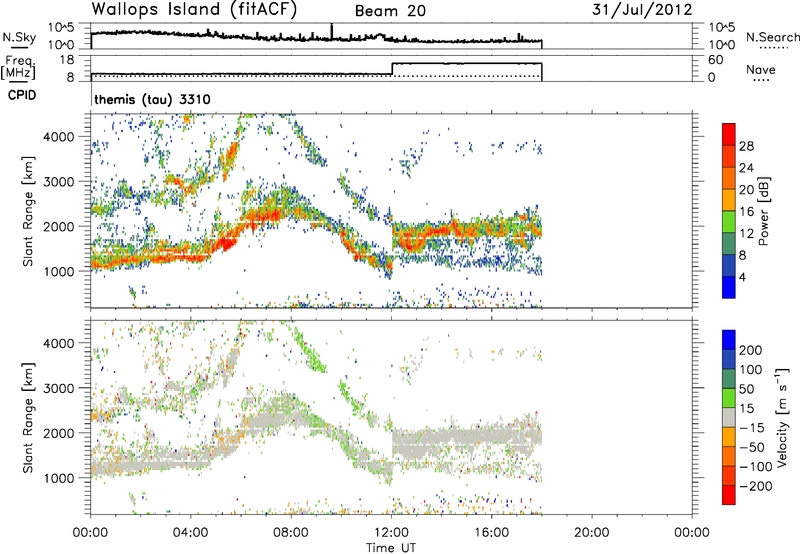Click the 'themis (tau) 3310' text
Viewport: 800px width, 554px height.
point(153,99)
